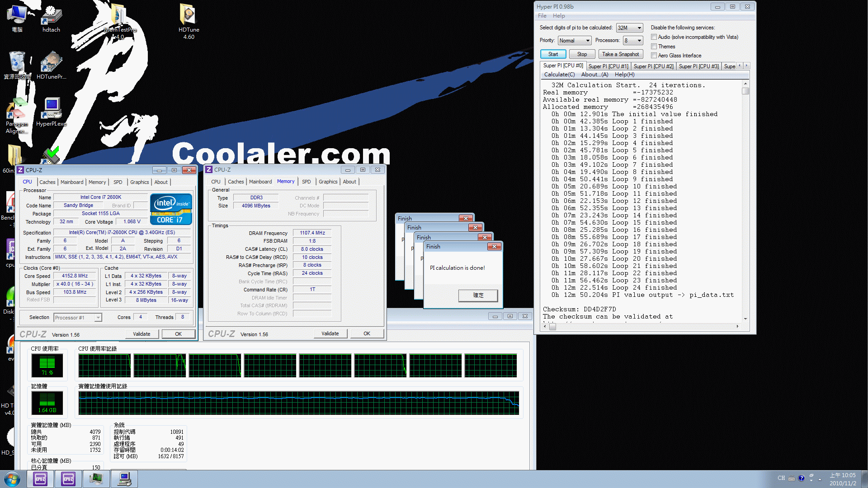
Task: Click the Start button in Hyper PI
Action: point(552,54)
